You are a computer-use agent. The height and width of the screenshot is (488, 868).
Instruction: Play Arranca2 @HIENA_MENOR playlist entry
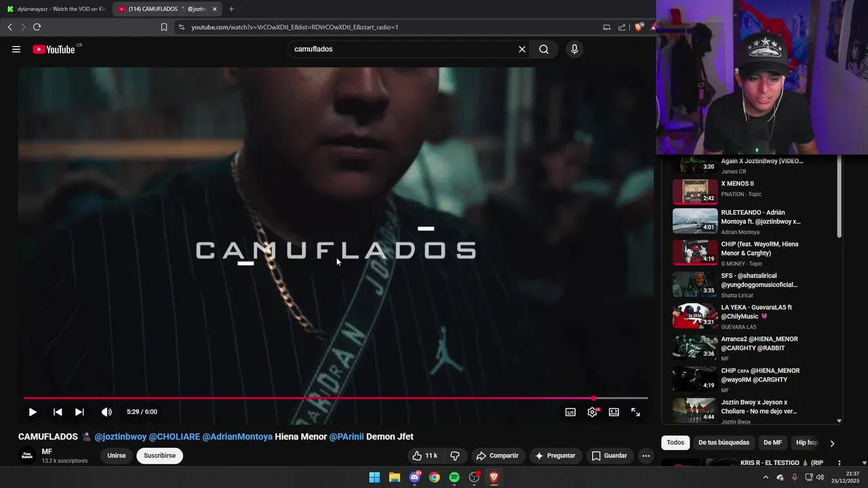tap(751, 348)
